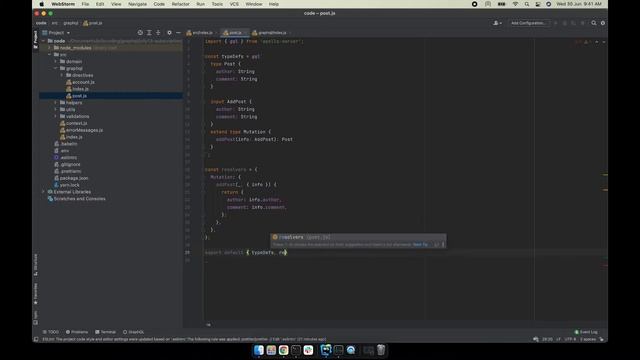Viewport: 640px width, 360px height.
Task: Open IDE settings gear in toolbar
Action: tap(603, 23)
